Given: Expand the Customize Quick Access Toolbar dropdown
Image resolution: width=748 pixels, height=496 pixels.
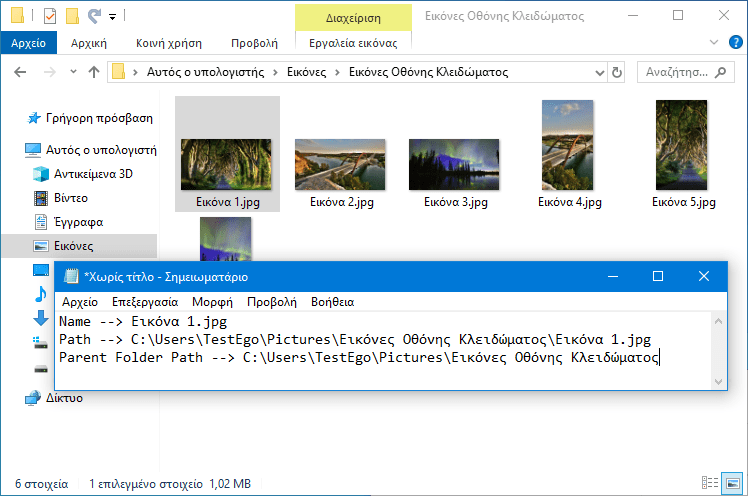Looking at the screenshot, I should [112, 17].
